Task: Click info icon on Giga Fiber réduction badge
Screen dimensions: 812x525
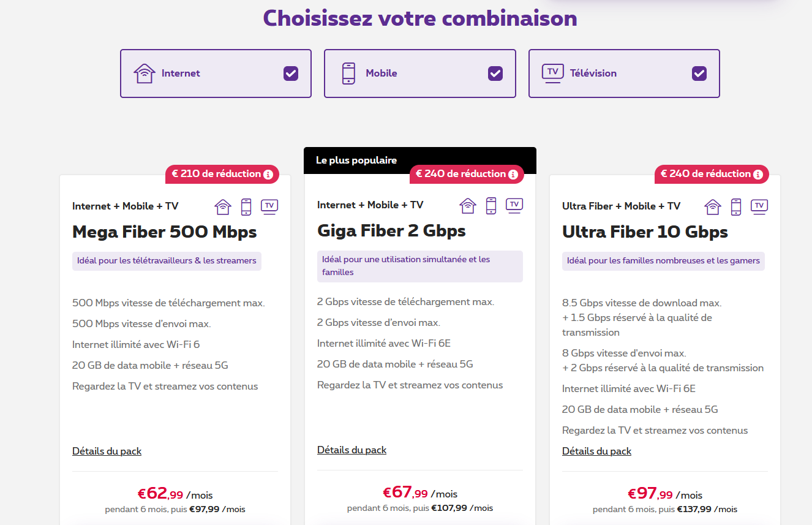Action: [513, 175]
